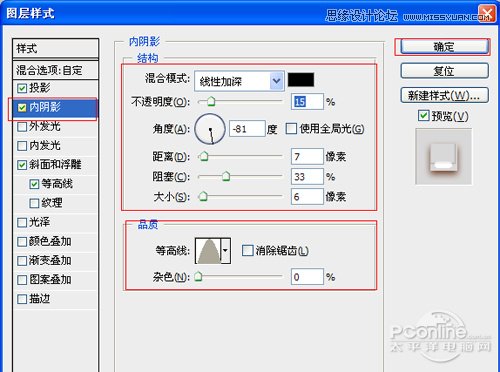Click the 距离 distance slider handle
Image resolution: width=500 pixels, height=372 pixels.
coord(203,156)
